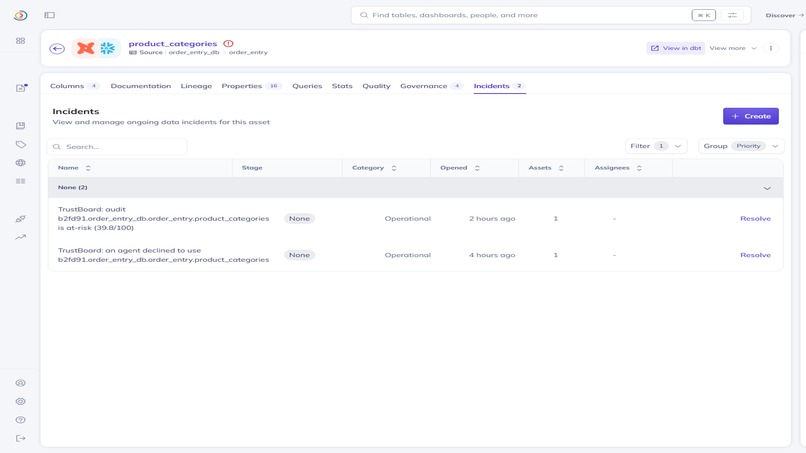Open the three-dot more options menu
The width and height of the screenshot is (806, 453).
click(x=771, y=48)
